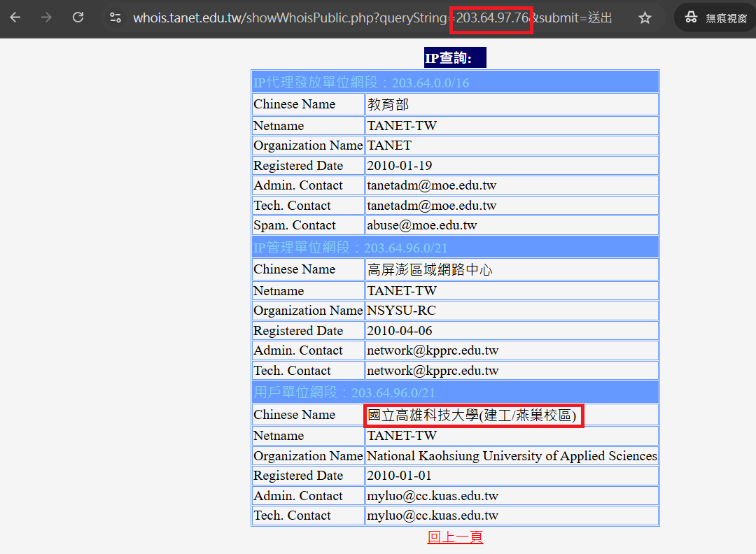Image resolution: width=756 pixels, height=554 pixels.
Task: Select the date '2010-04-06'
Action: click(x=512, y=331)
